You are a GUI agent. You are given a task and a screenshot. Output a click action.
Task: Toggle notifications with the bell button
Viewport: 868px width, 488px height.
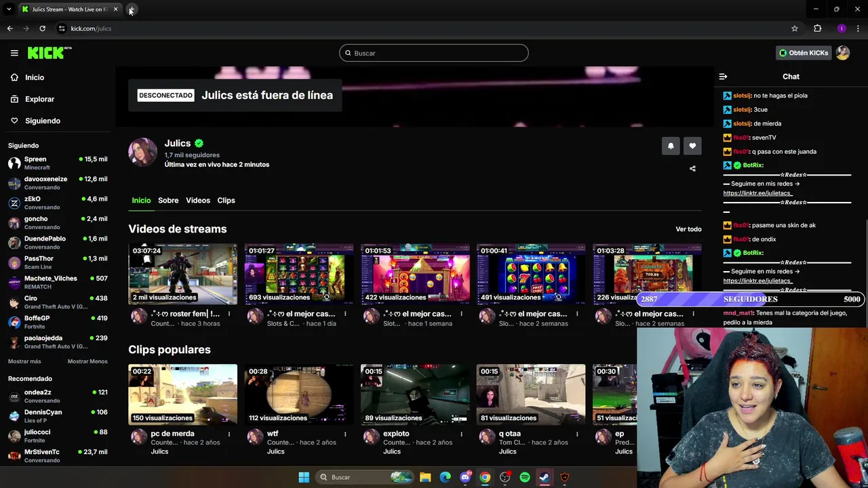pyautogui.click(x=671, y=146)
